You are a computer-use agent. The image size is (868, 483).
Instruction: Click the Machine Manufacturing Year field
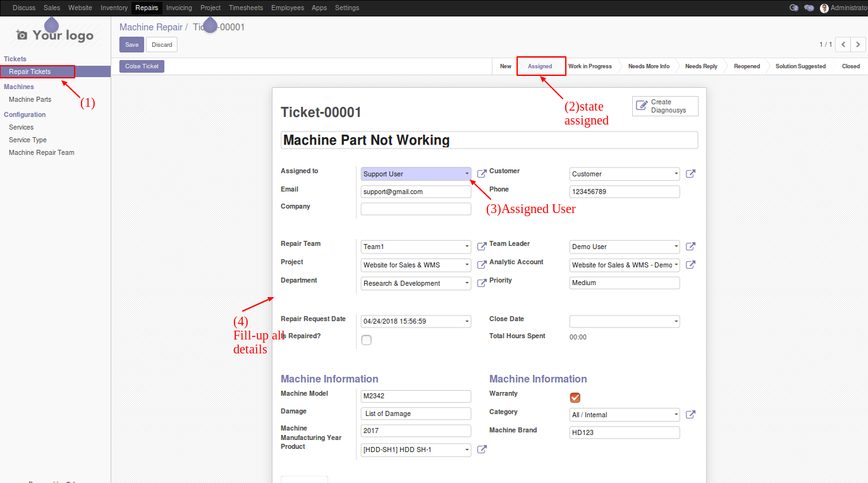tap(416, 431)
